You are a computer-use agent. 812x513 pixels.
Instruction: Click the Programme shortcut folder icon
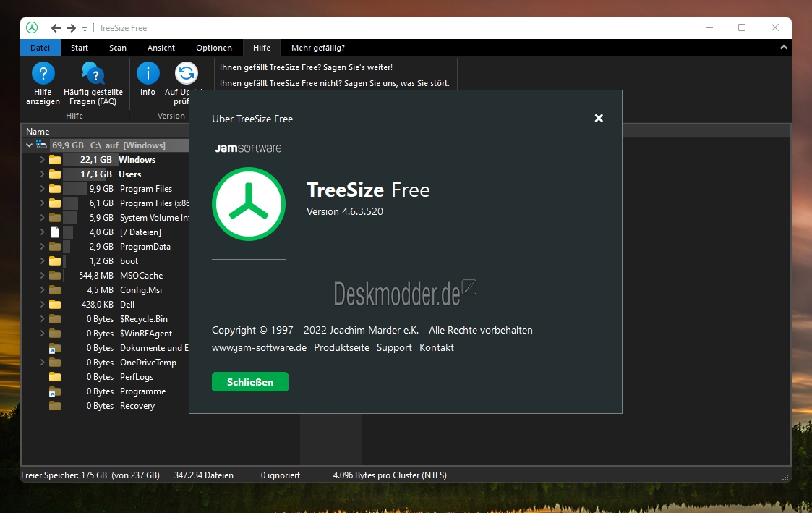point(55,391)
